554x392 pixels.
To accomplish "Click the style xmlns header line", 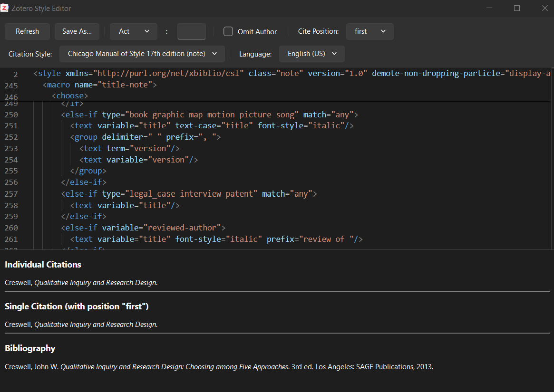I will click(292, 74).
